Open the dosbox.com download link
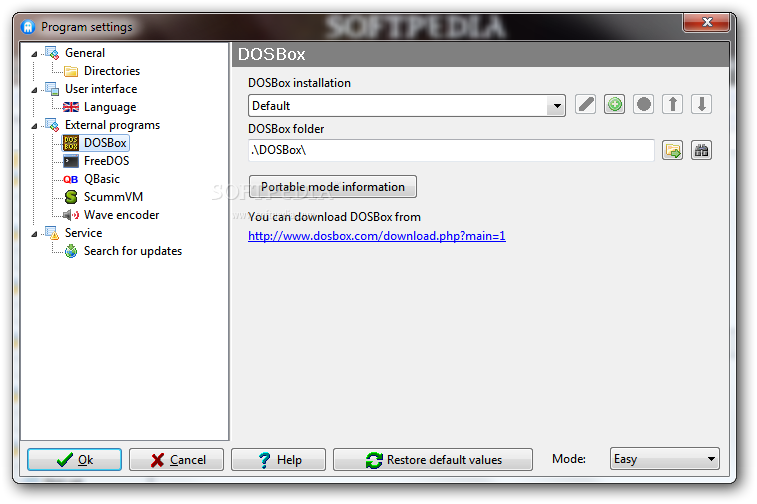The image size is (757, 504). (377, 236)
